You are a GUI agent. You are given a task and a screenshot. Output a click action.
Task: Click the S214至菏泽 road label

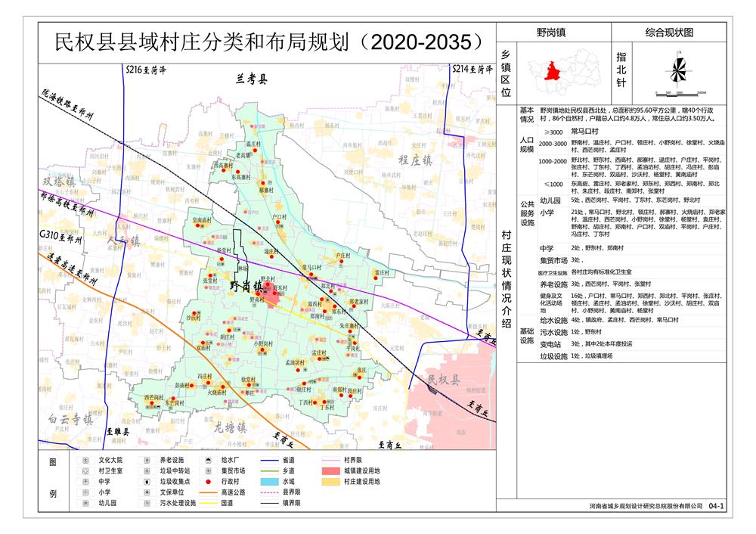(472, 69)
